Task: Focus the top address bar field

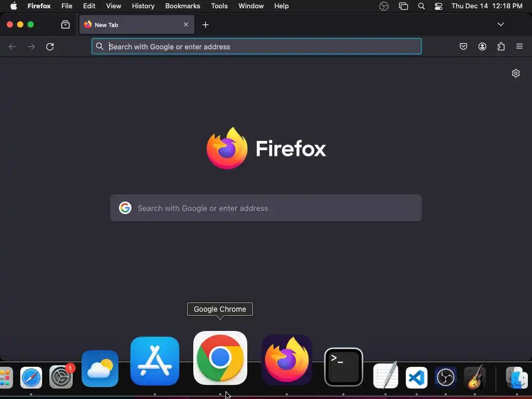Action: coord(257,46)
